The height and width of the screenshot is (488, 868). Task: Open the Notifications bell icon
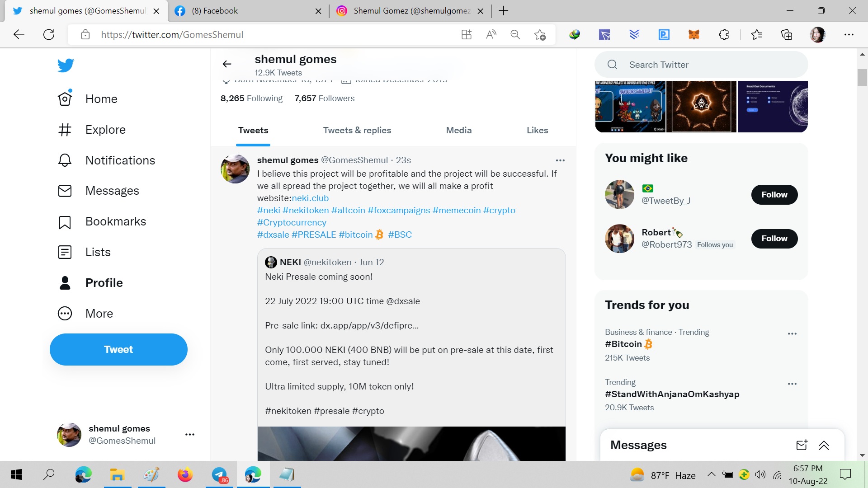pyautogui.click(x=65, y=160)
